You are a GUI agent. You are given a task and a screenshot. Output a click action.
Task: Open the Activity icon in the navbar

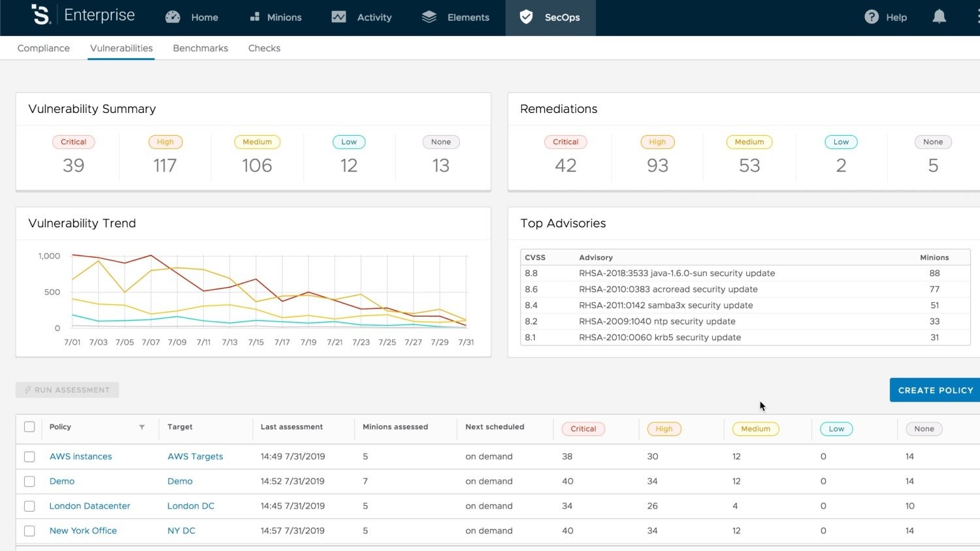point(339,17)
